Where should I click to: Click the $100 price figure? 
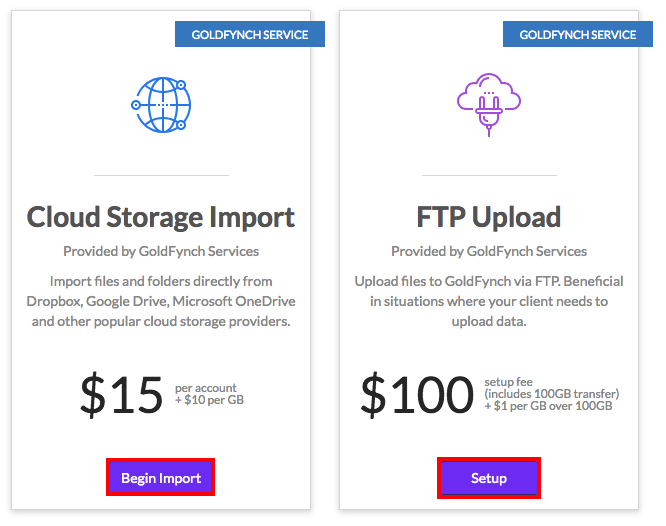tap(417, 394)
